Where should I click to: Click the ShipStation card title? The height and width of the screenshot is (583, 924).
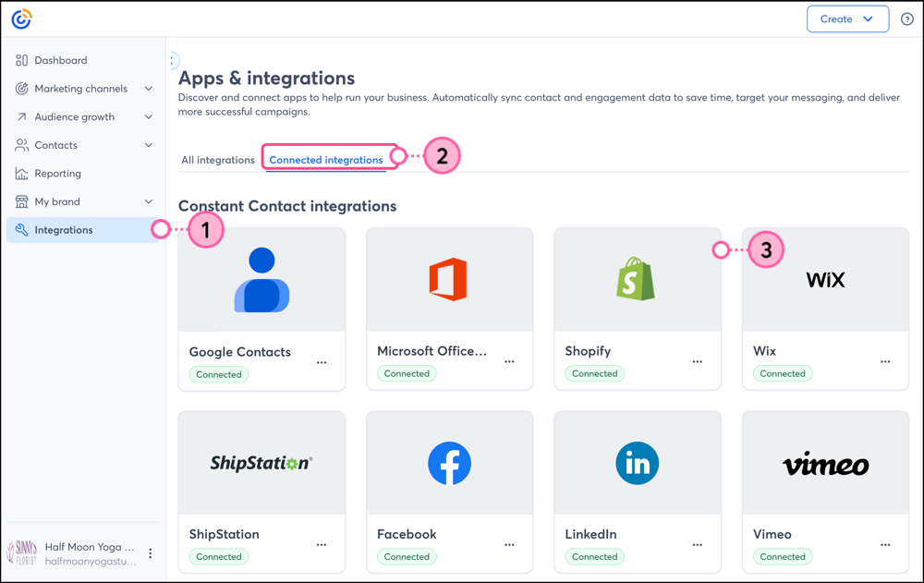click(x=224, y=534)
